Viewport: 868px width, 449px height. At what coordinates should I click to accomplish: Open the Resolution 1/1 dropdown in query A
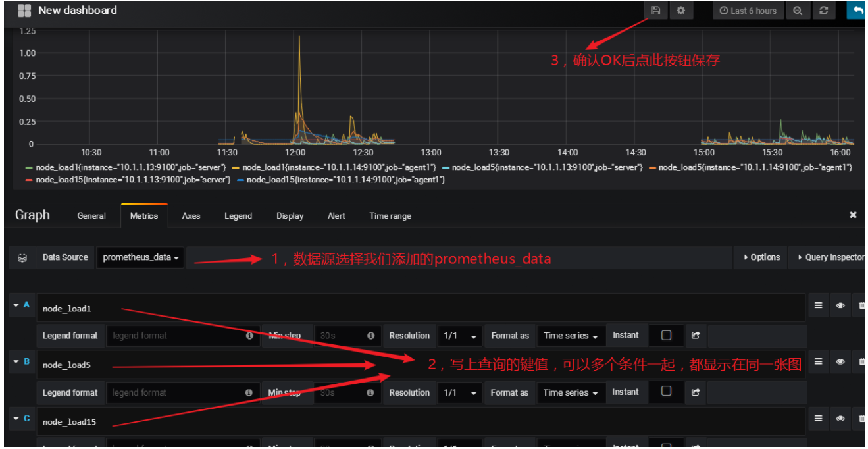tap(460, 336)
